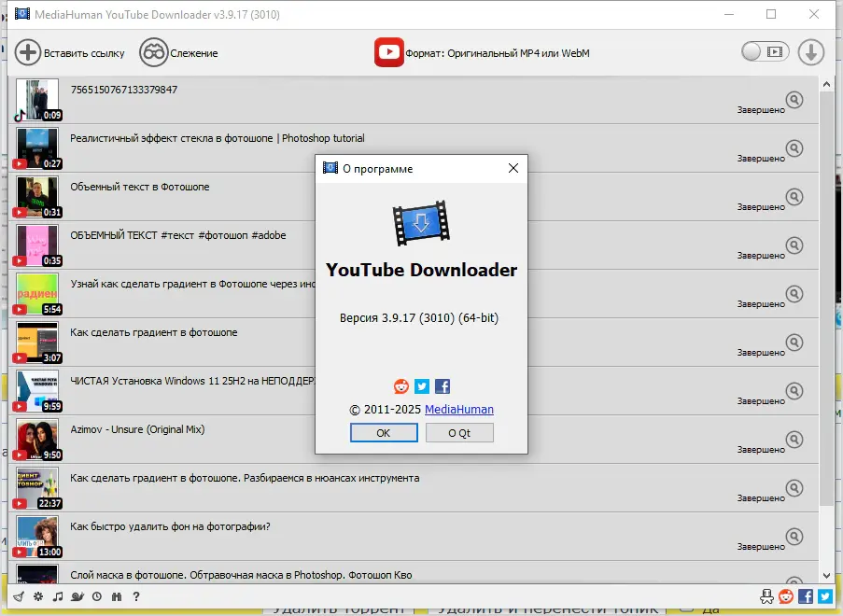Click the music note icon in status bar
843x616 pixels.
(x=58, y=596)
